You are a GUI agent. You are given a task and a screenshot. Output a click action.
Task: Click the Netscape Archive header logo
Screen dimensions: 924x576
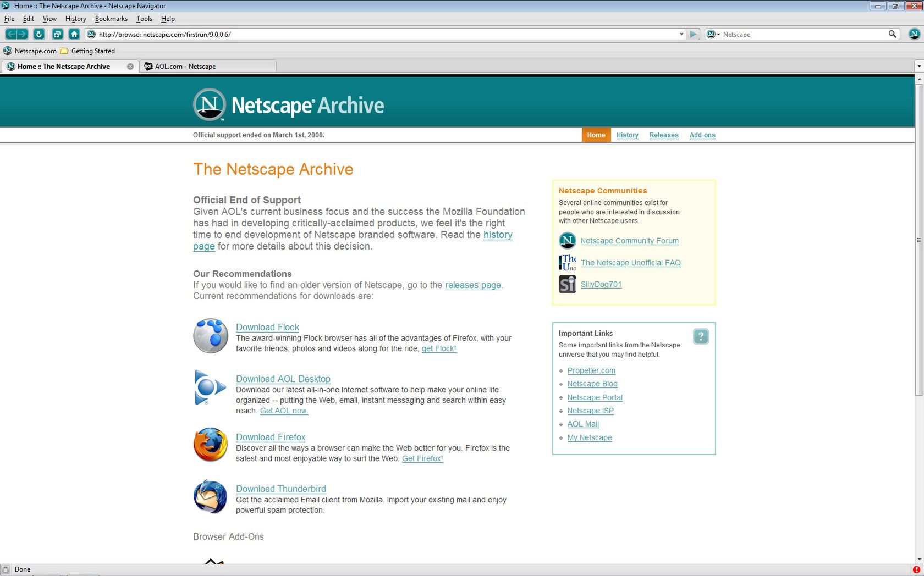coord(288,104)
